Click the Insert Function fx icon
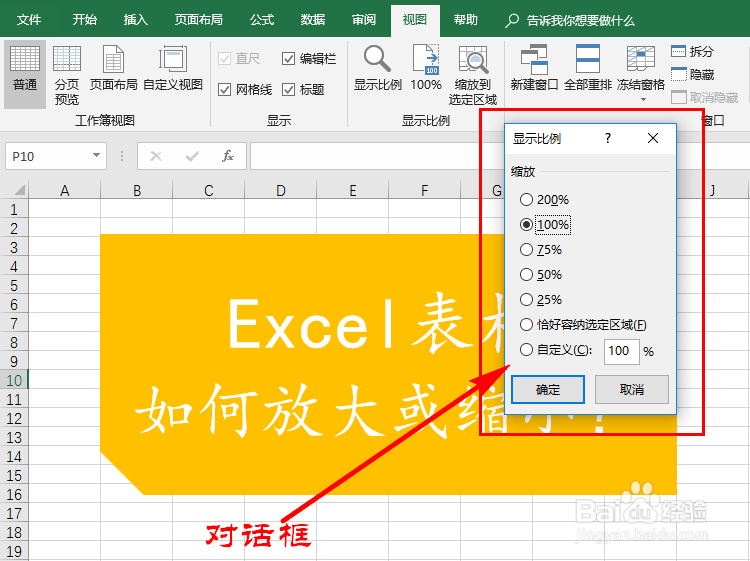Image resolution: width=750 pixels, height=561 pixels. coord(228,156)
